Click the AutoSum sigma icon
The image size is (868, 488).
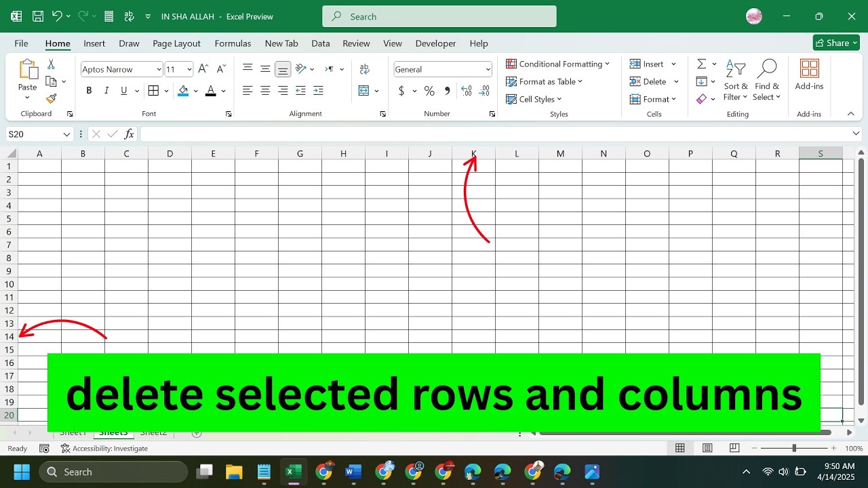(x=701, y=64)
